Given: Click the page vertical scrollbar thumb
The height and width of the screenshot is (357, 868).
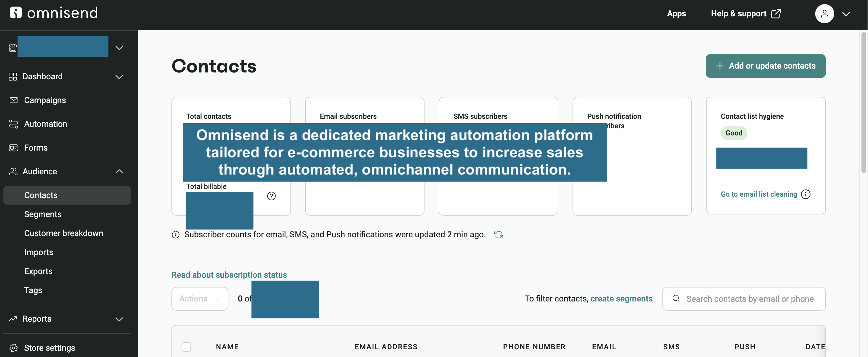Looking at the screenshot, I should [x=863, y=102].
